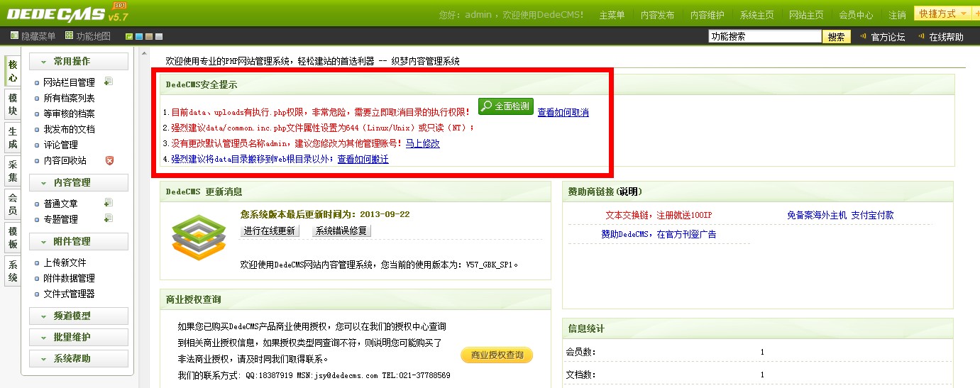Open 普通文章 in sidebar
This screenshot has height=388, width=980.
click(60, 204)
